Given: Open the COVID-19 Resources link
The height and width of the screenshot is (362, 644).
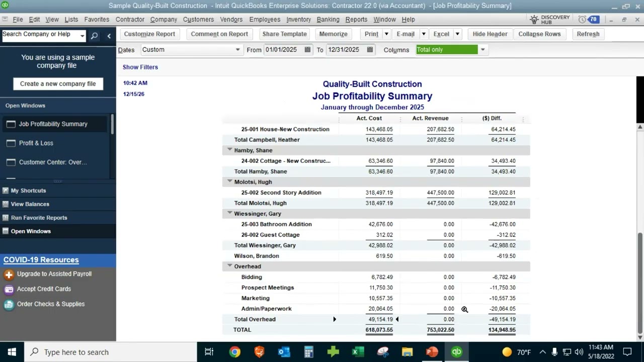Looking at the screenshot, I should pos(41,260).
